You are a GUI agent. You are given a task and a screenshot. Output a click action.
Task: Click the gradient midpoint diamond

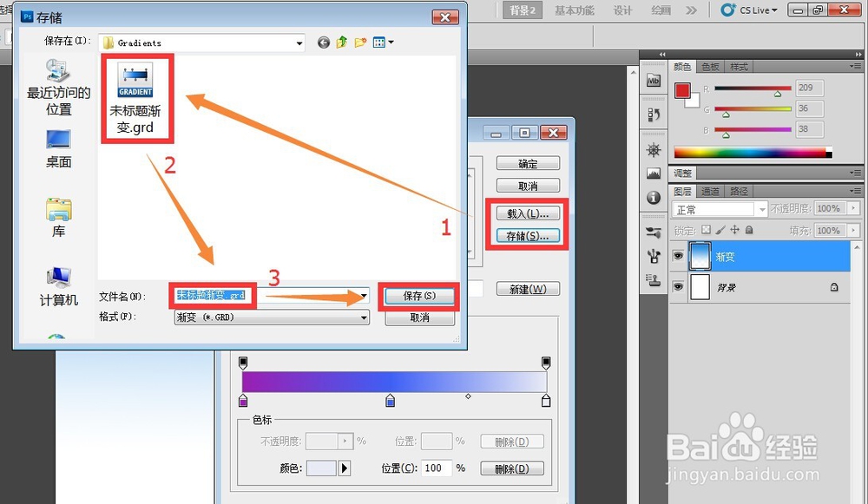click(x=469, y=396)
